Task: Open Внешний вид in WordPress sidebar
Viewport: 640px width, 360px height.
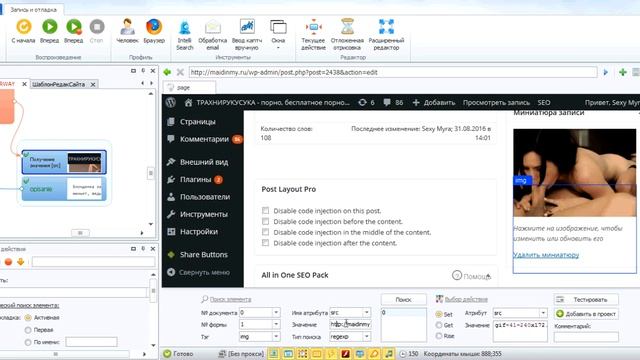Action: 204,162
